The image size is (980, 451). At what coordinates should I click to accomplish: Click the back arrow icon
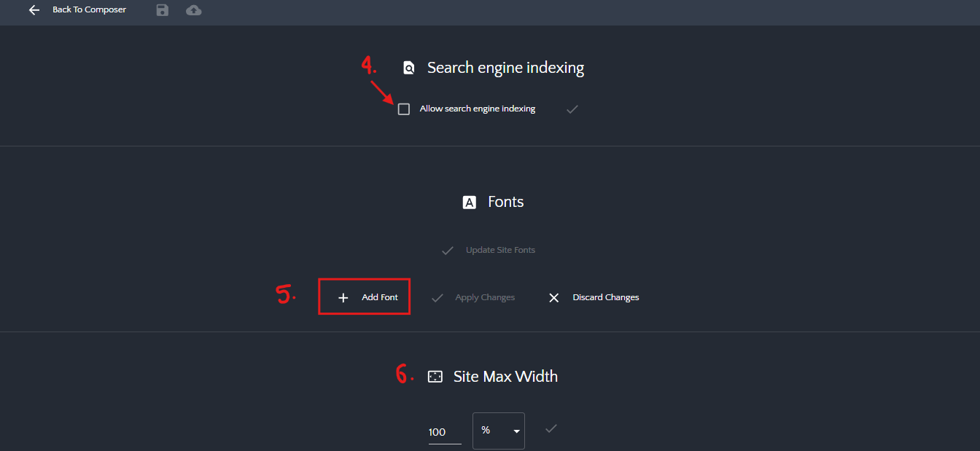tap(34, 10)
